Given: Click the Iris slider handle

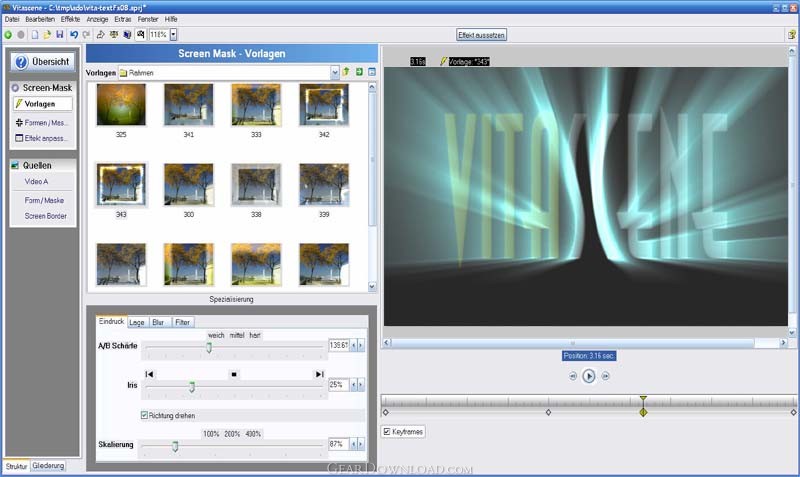Looking at the screenshot, I should pyautogui.click(x=192, y=387).
